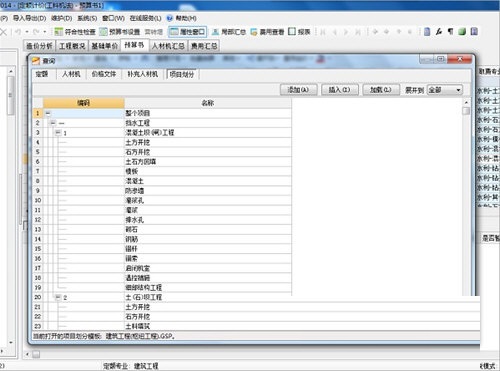
Task: Click the green cube toolbar icon
Action: (x=462, y=32)
